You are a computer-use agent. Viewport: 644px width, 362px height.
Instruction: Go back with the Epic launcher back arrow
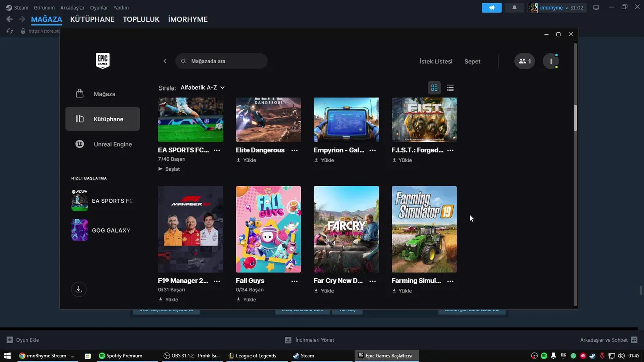[x=165, y=61]
